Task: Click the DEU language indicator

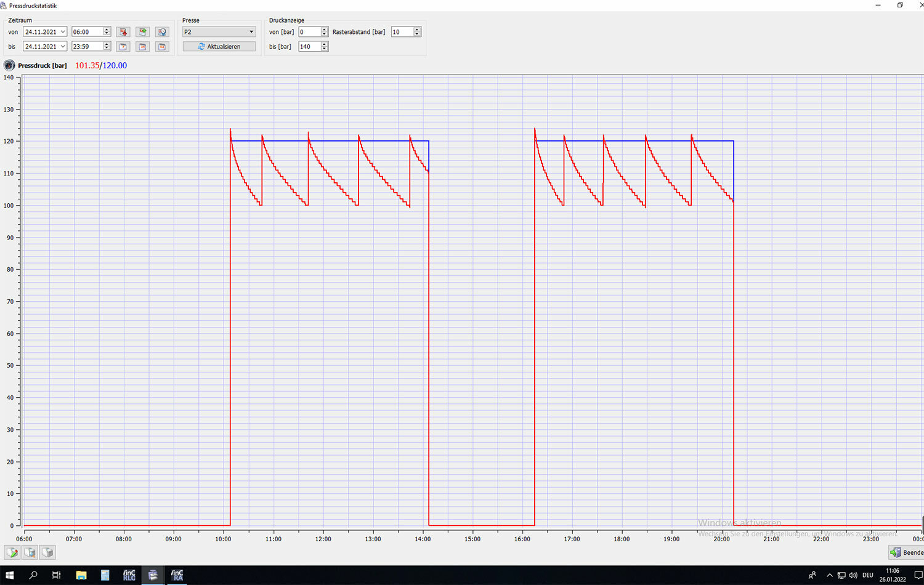Action: pyautogui.click(x=868, y=575)
